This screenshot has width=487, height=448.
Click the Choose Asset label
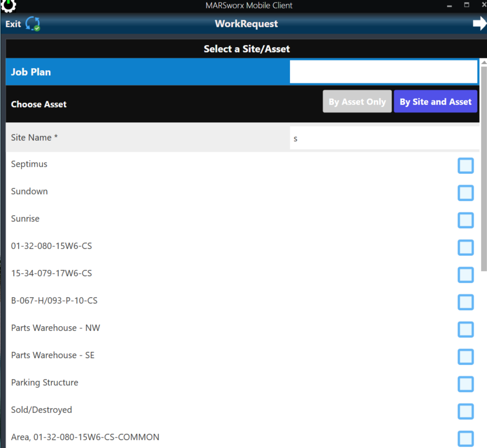tap(39, 105)
